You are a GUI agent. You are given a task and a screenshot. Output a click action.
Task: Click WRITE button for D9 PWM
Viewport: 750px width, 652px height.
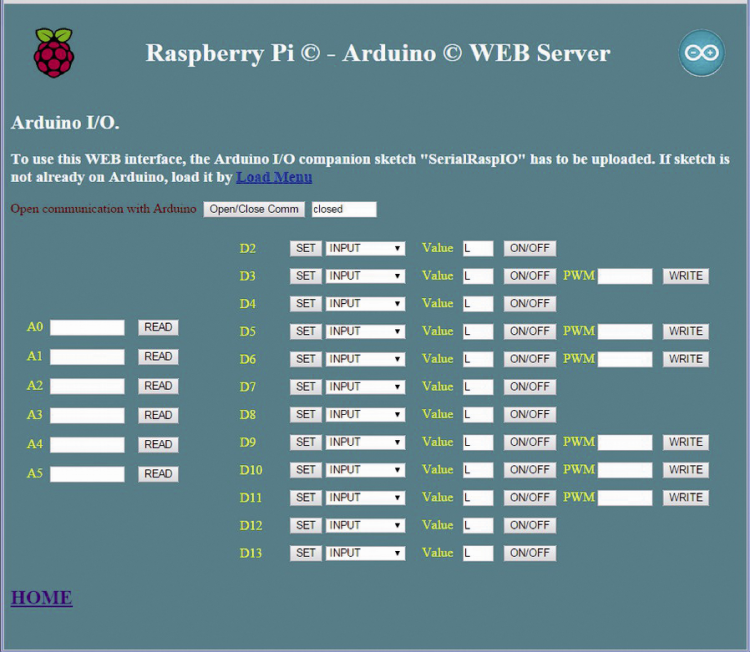(685, 442)
